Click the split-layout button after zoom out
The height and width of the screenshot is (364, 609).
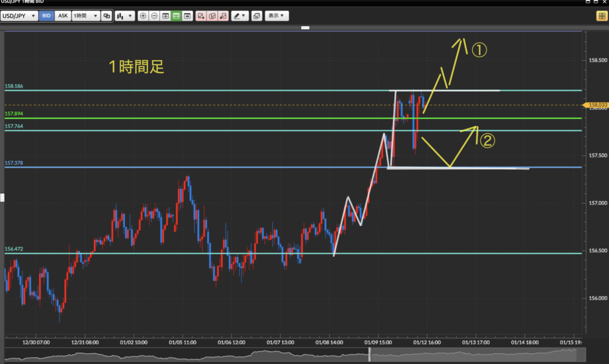165,16
